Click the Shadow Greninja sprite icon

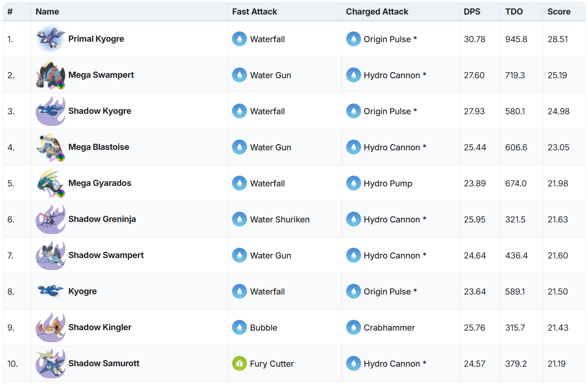50,219
